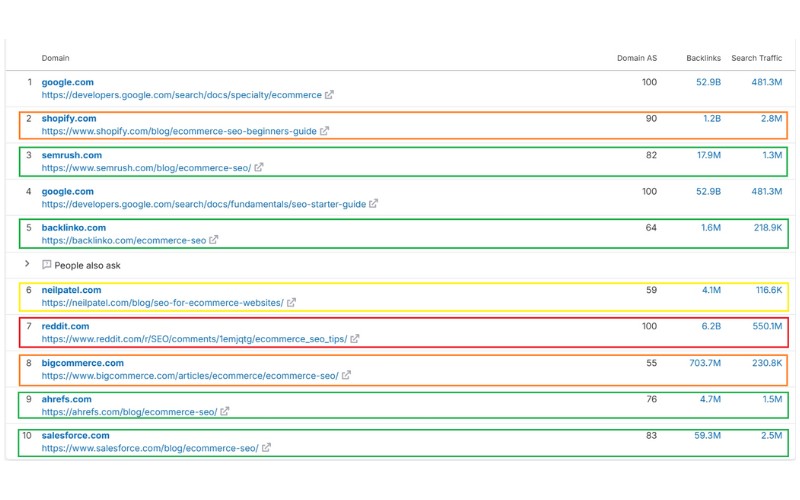The image size is (800, 500).
Task: Open salesforce.com domain link
Action: [76, 435]
